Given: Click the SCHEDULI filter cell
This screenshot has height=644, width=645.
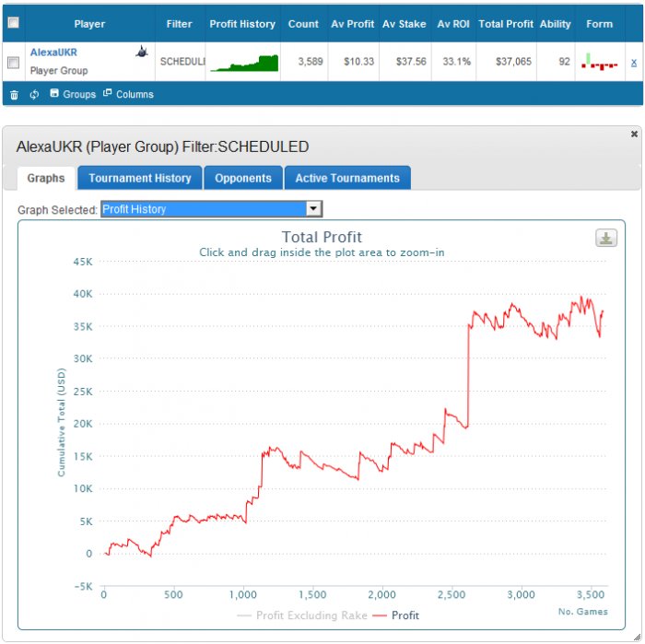Looking at the screenshot, I should coord(182,62).
